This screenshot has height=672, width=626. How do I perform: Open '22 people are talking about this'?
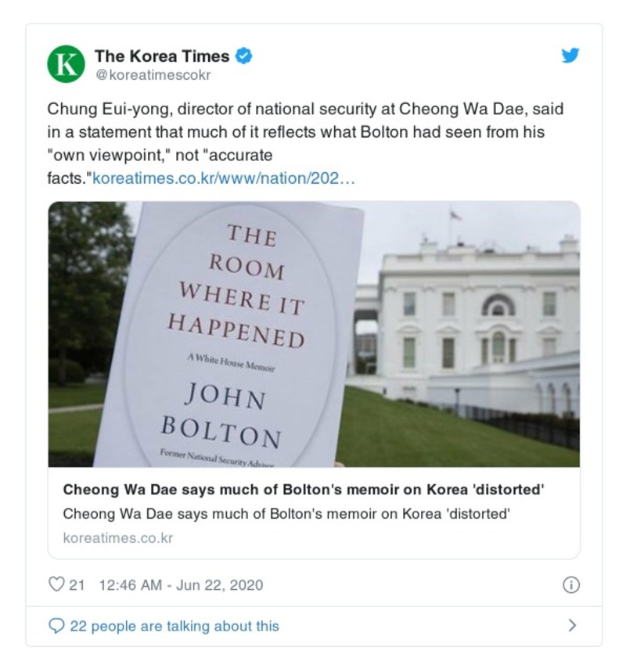point(174,626)
